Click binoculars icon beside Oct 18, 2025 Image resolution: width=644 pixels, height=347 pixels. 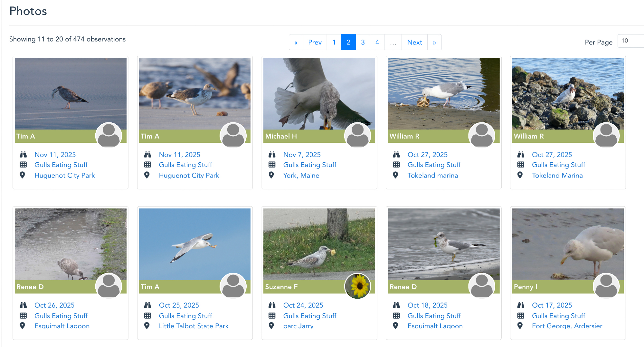pos(396,305)
